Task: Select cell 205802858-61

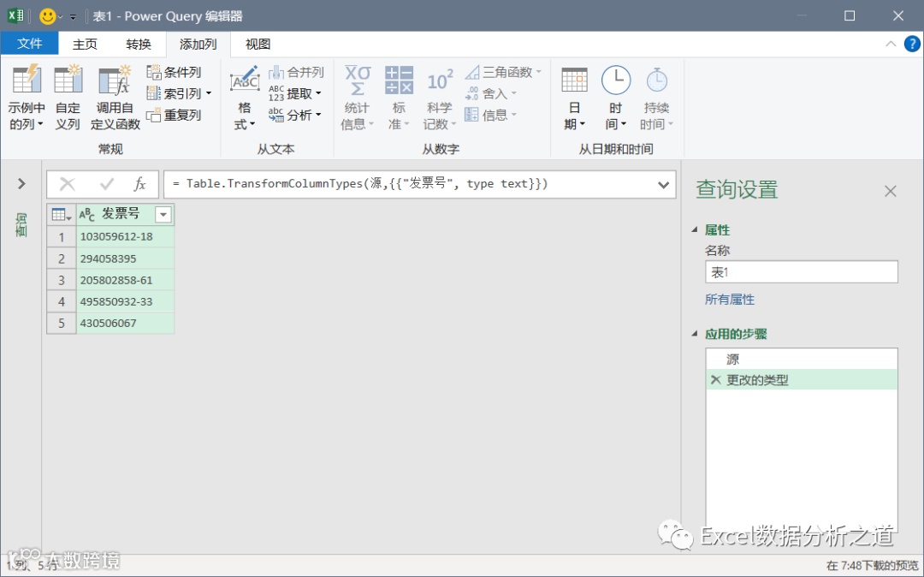Action: 126,280
